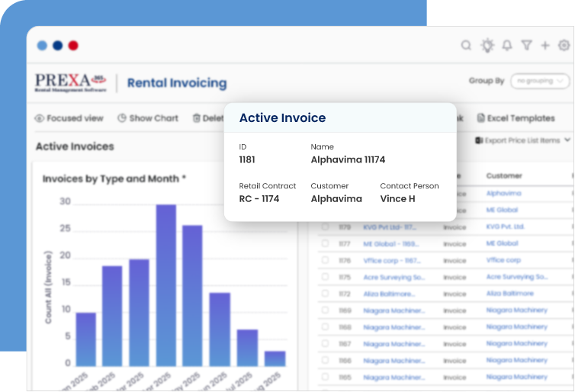The height and width of the screenshot is (392, 575).
Task: Open the notifications bell icon
Action: click(507, 45)
